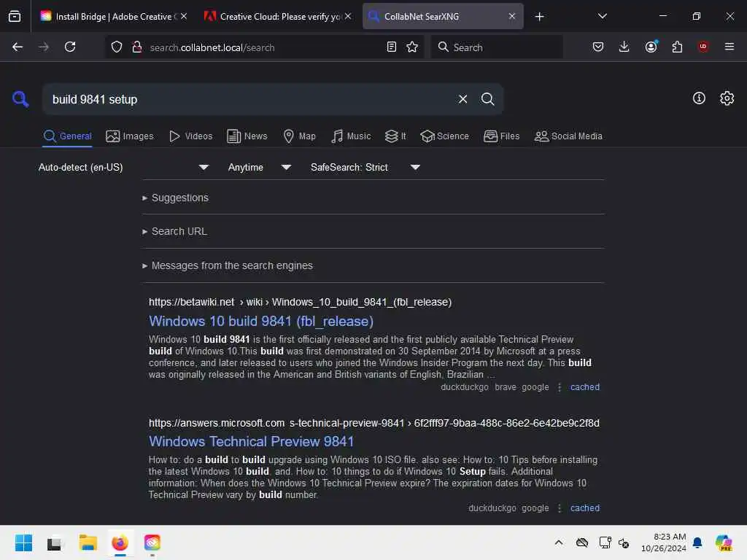Switch to Videos category

click(x=190, y=136)
